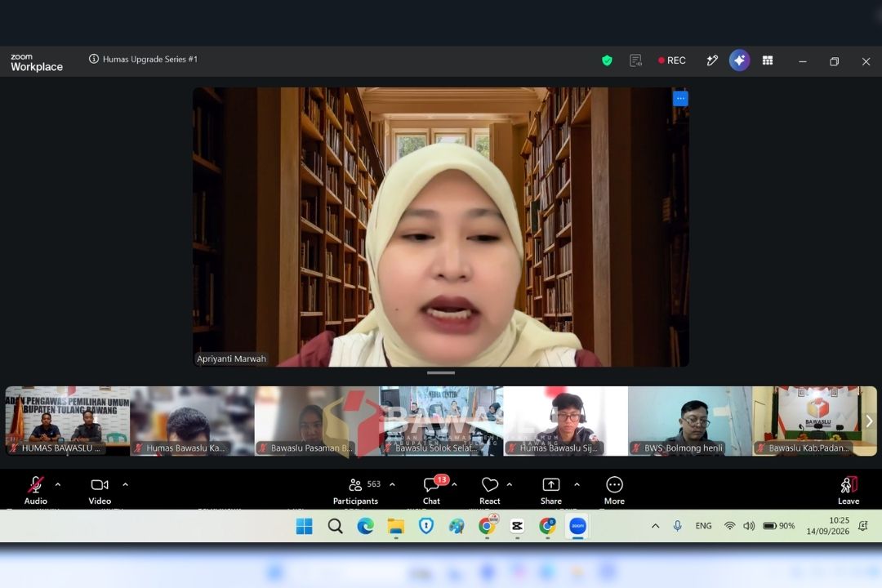Screen dimensions: 882x588
Task: Open the Chat with 13 unread messages
Action: (433, 484)
